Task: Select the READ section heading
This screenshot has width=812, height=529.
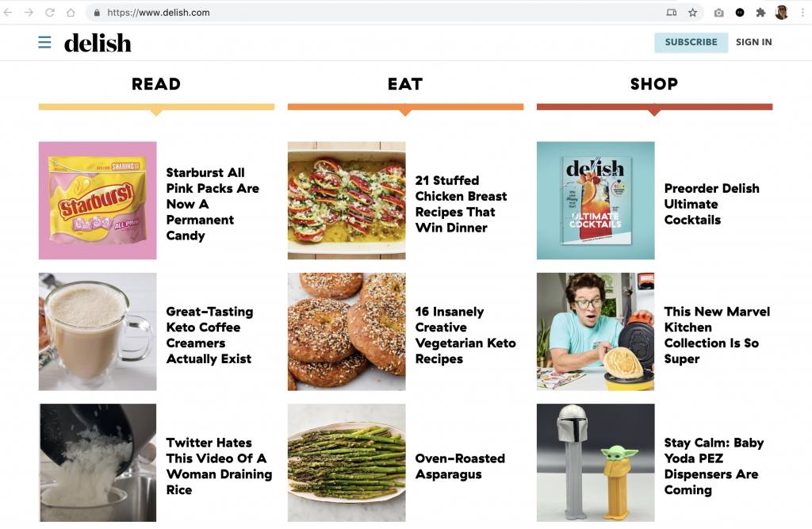Action: coord(156,84)
